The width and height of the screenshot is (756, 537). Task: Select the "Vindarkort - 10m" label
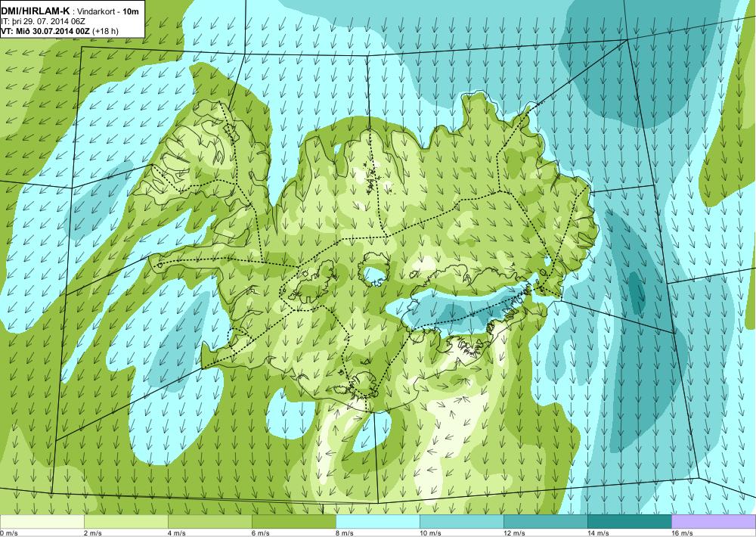coord(108,11)
